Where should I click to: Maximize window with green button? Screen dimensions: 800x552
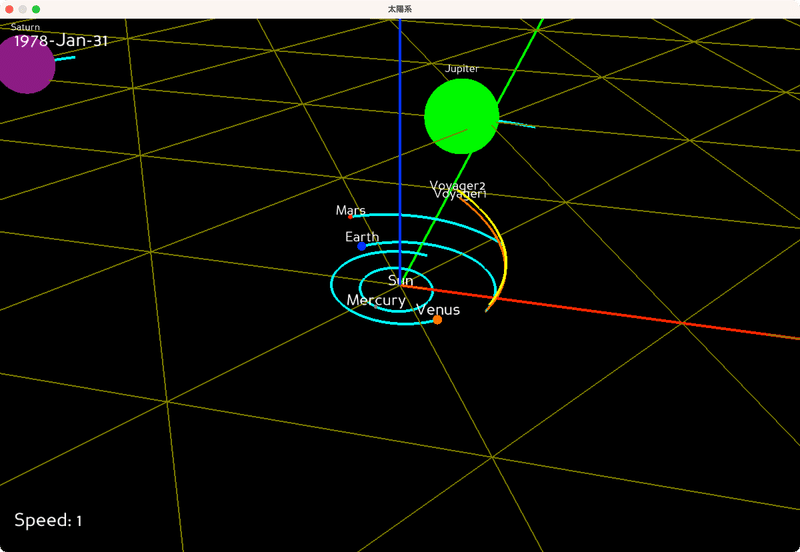point(36,9)
